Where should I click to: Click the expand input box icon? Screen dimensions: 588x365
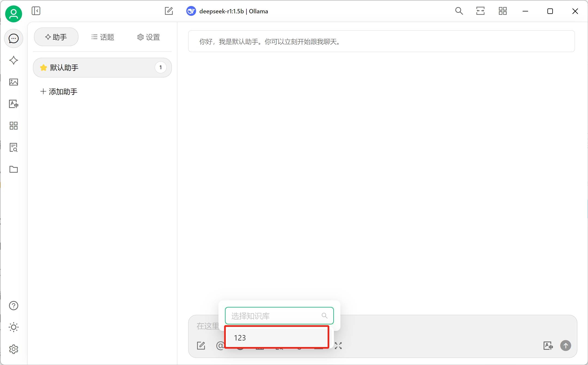point(338,346)
